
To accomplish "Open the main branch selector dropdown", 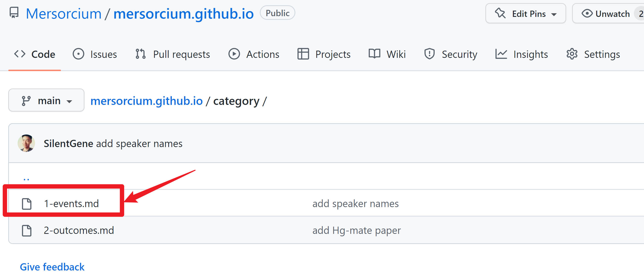I will 46,100.
